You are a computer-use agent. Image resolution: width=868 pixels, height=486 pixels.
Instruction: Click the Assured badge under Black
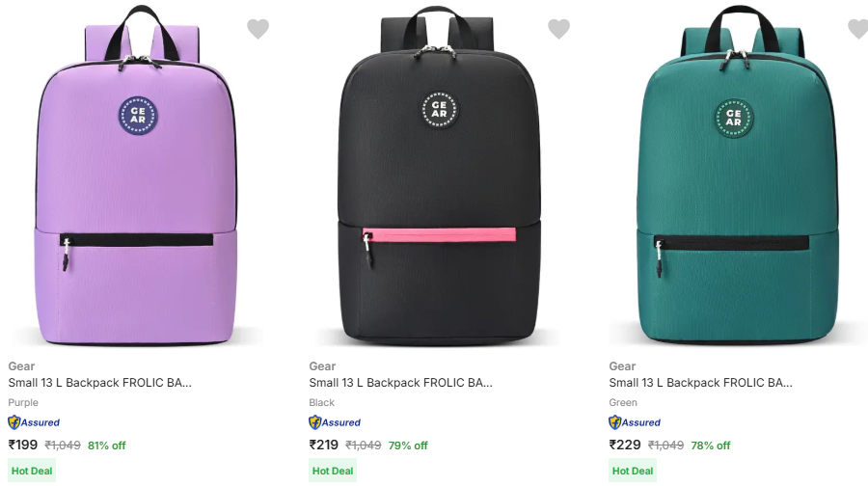[x=335, y=422]
